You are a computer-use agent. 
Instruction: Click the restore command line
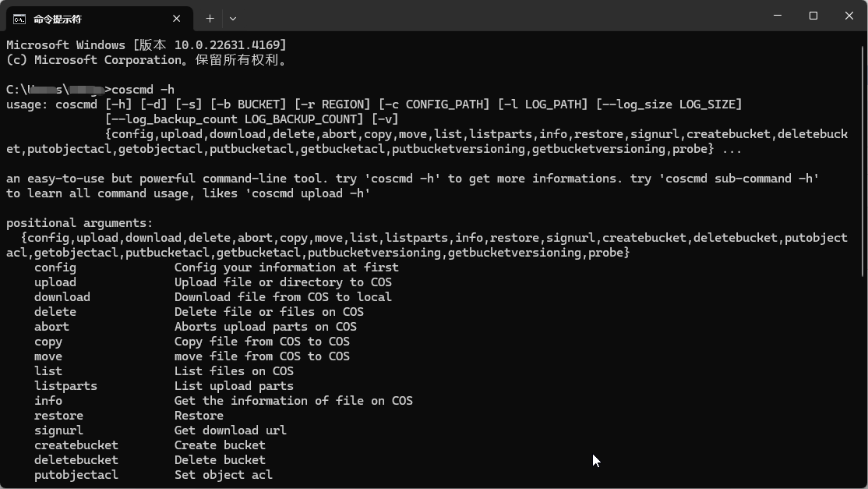58,415
